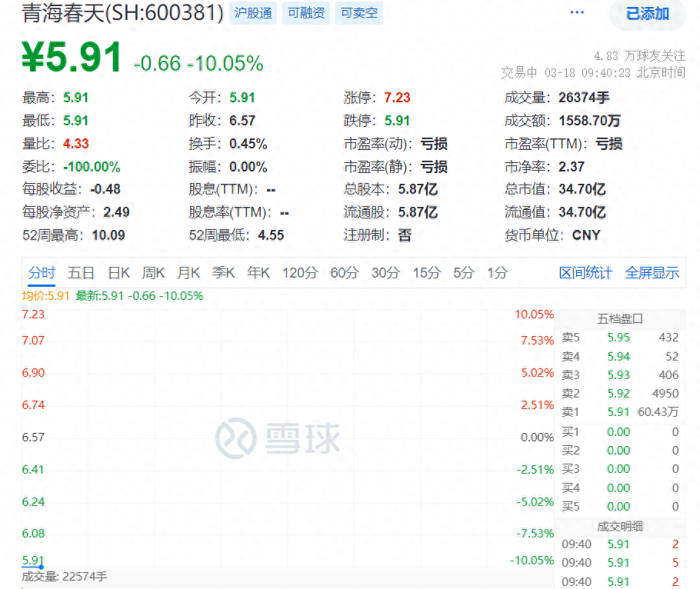Click the 52周最低 value 4.55
700x589 pixels.
(271, 235)
